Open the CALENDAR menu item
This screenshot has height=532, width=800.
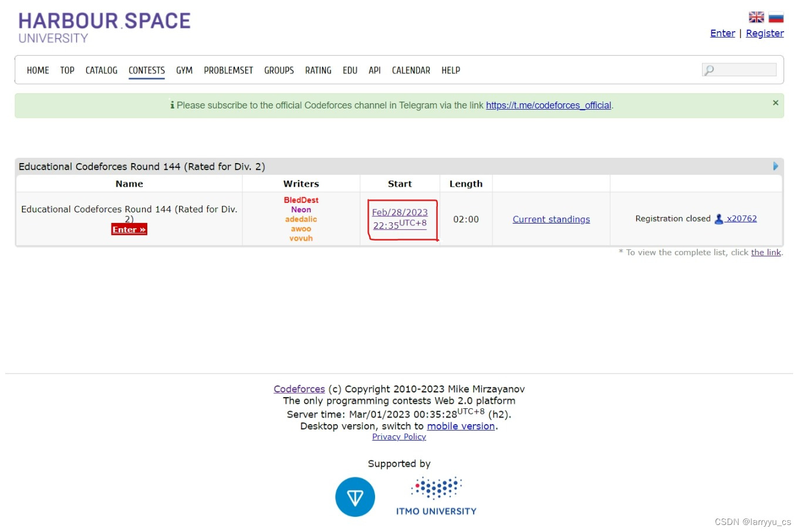tap(411, 70)
